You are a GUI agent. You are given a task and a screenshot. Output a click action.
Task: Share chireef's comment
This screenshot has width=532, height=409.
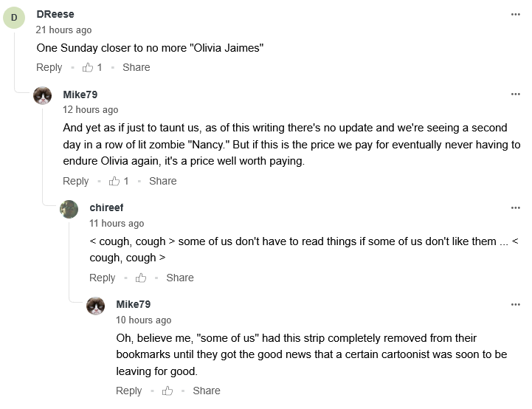[x=180, y=278]
